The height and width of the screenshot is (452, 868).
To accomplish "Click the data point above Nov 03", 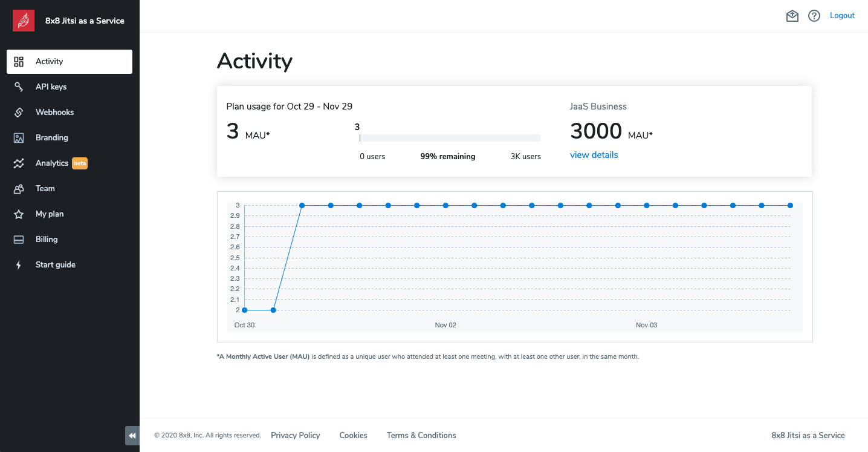I will tap(647, 206).
